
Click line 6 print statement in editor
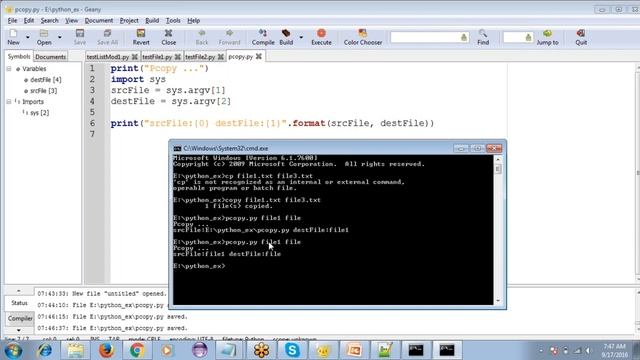tap(272, 123)
